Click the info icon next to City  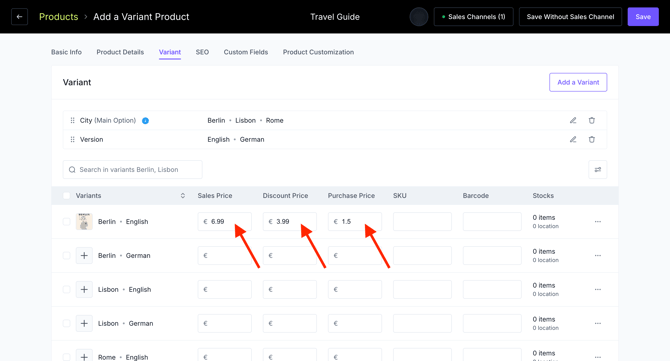pyautogui.click(x=145, y=121)
